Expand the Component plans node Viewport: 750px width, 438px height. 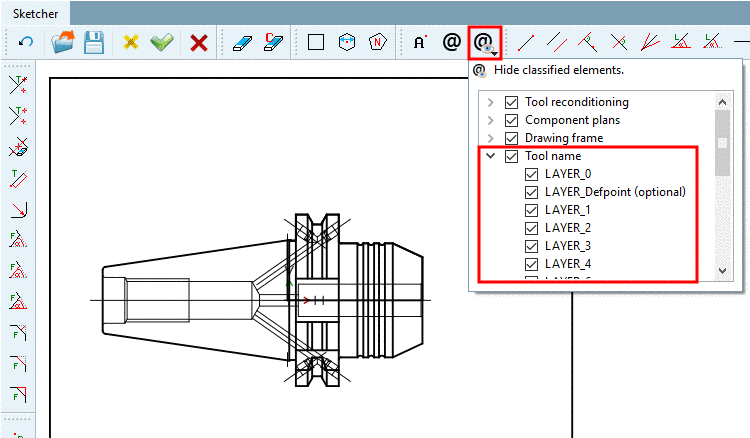(x=490, y=120)
